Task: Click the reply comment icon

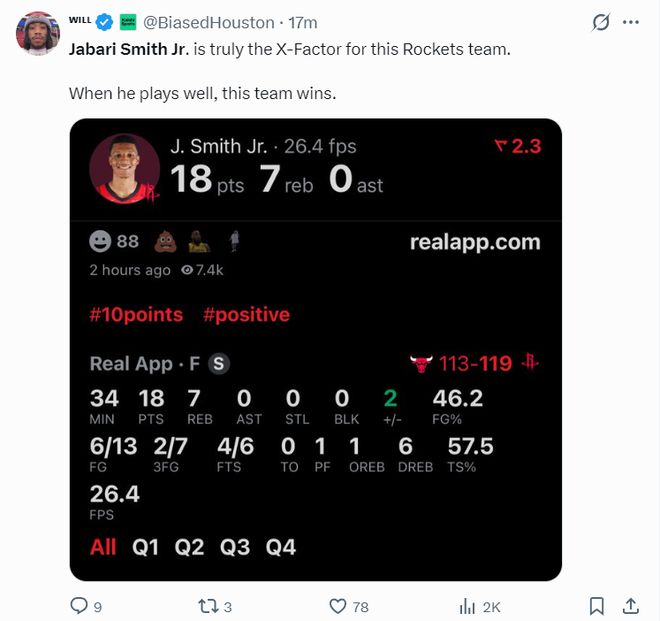Action: 79,606
